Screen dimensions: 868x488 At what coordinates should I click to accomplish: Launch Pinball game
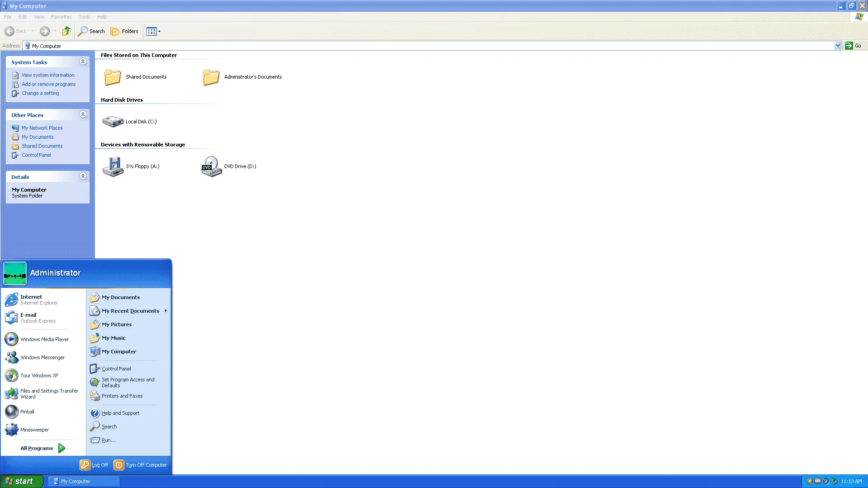(43, 412)
